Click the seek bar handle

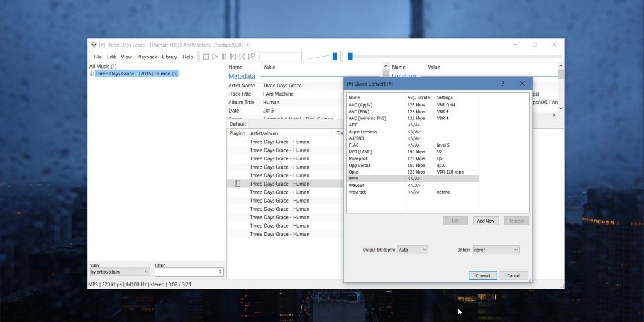click(350, 57)
